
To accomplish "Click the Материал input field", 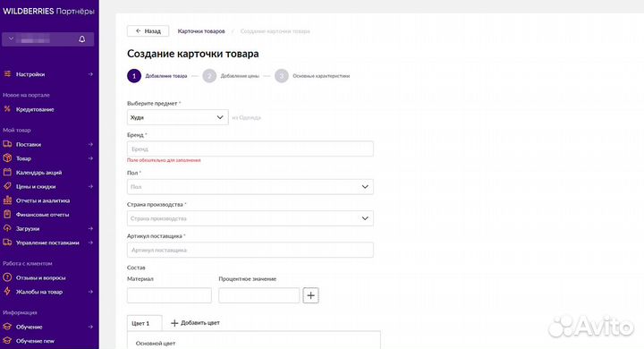I will (x=169, y=295).
